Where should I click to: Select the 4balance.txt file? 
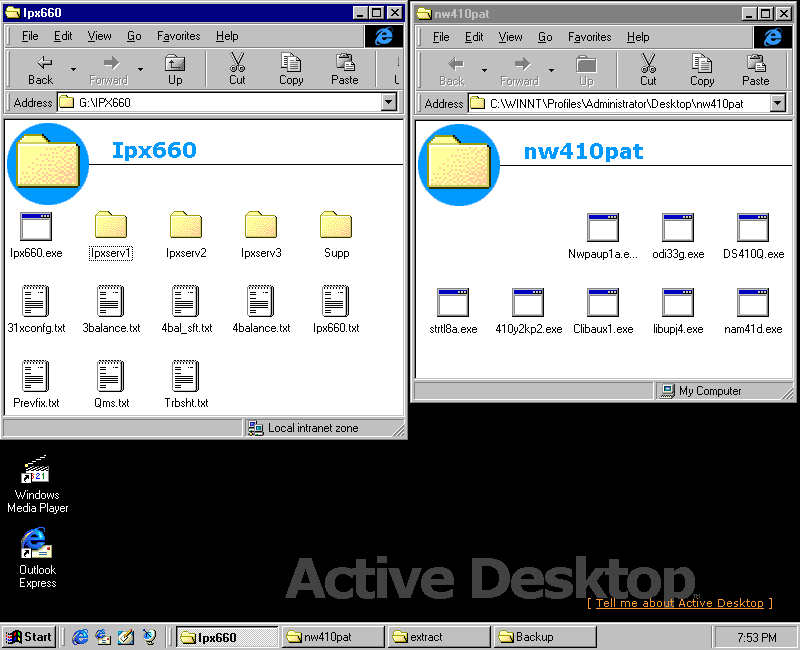pos(261,310)
